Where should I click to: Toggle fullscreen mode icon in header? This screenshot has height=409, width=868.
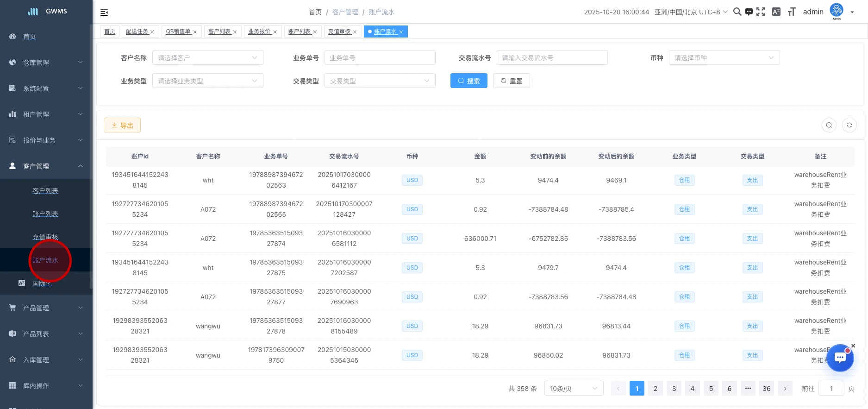coord(761,12)
